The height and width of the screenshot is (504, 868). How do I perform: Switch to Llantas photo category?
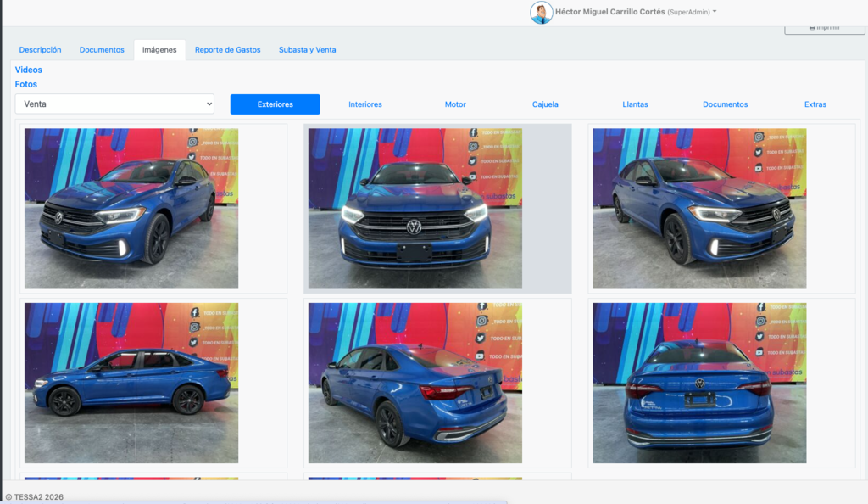[635, 104]
